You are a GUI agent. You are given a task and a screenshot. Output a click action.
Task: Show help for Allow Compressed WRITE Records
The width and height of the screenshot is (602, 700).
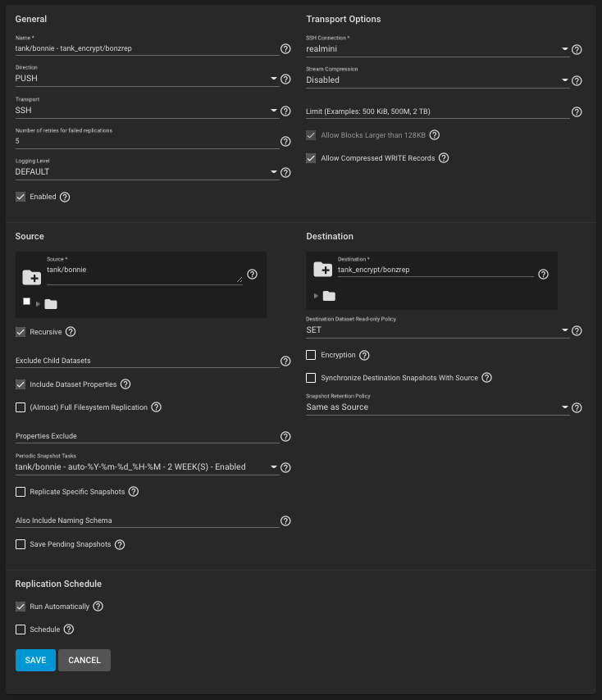point(444,158)
